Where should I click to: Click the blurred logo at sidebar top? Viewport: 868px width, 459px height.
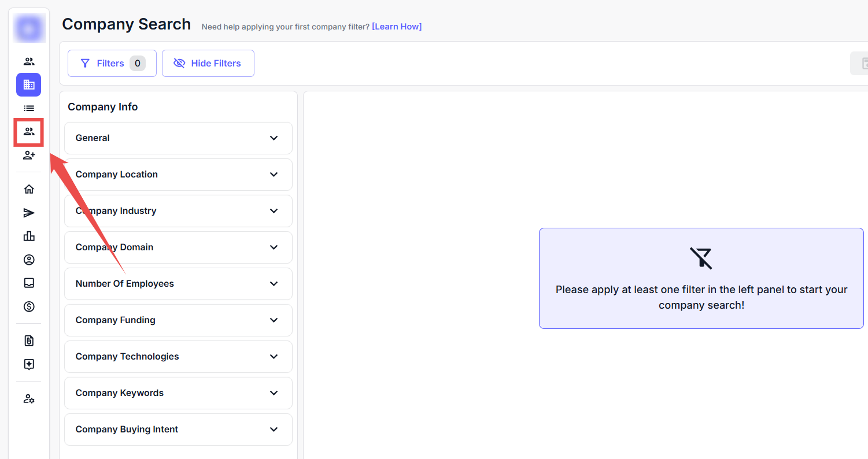click(29, 28)
